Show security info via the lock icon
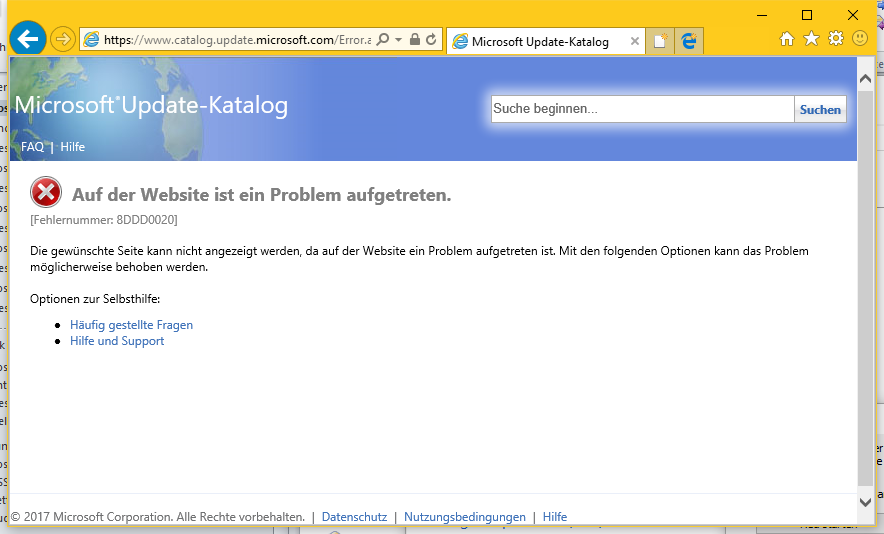This screenshot has width=884, height=534. [x=415, y=39]
